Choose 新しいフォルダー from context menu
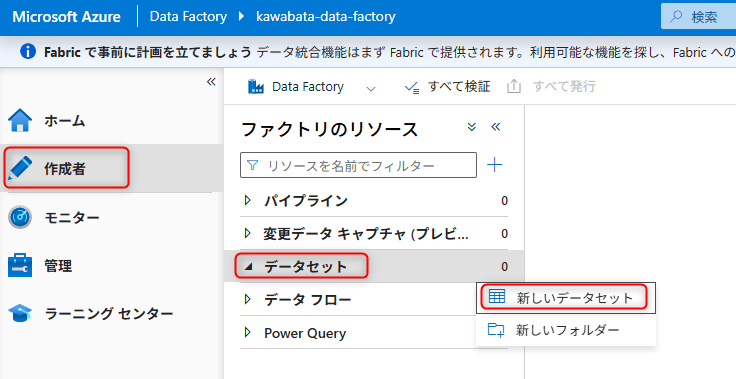736x379 pixels. pos(566,330)
